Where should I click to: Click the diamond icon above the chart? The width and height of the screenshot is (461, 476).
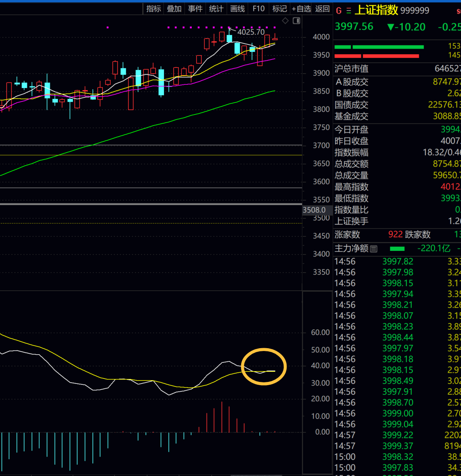click(x=285, y=21)
